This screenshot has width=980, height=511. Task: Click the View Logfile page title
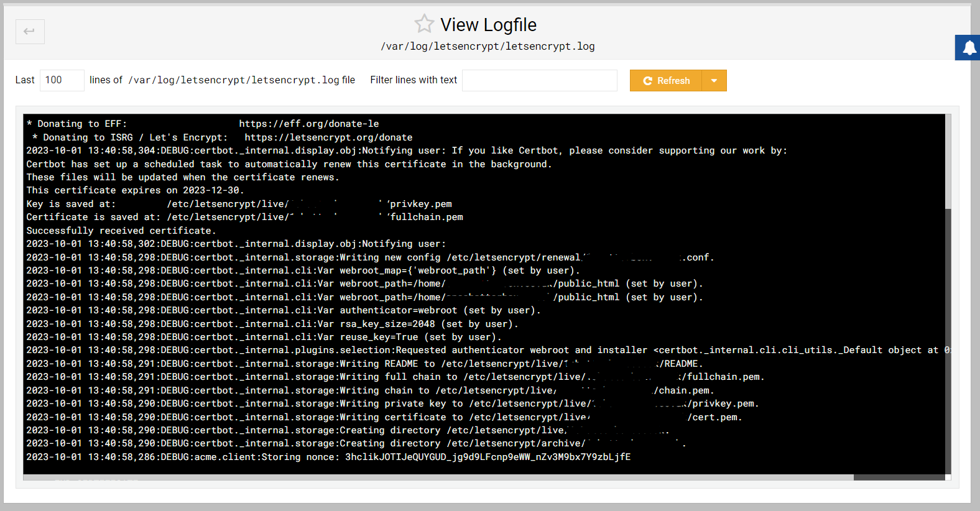click(488, 25)
